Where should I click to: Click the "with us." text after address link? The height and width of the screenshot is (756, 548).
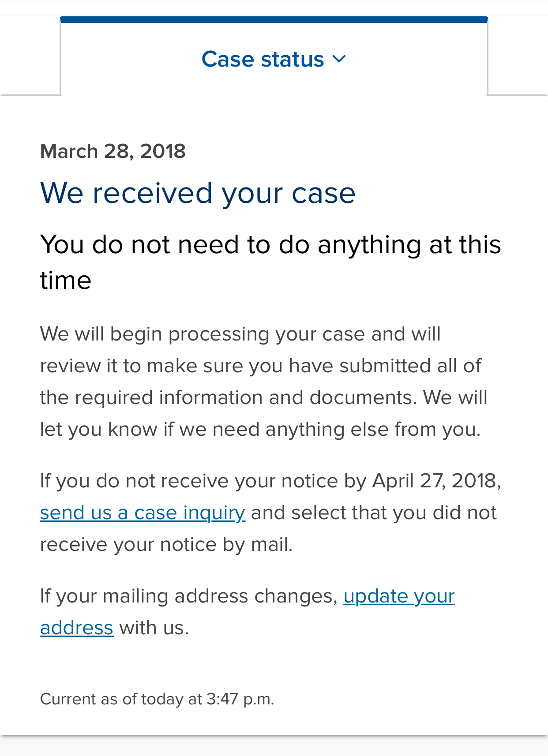154,628
